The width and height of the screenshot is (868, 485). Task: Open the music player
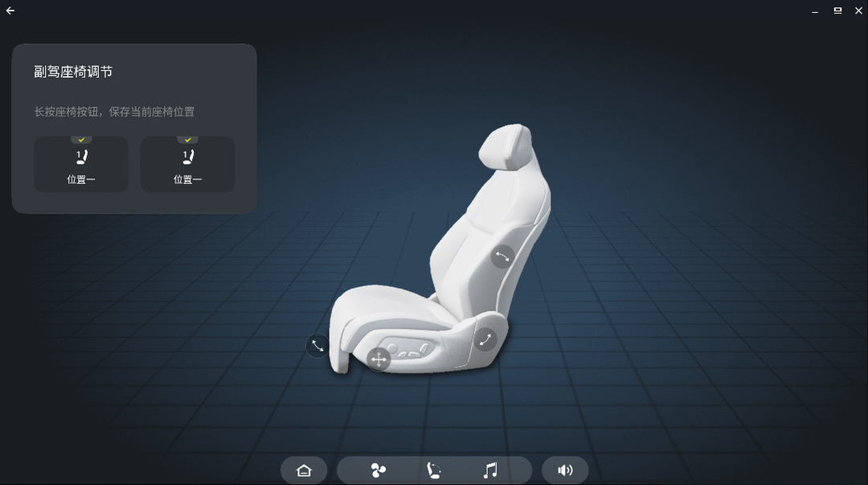490,471
